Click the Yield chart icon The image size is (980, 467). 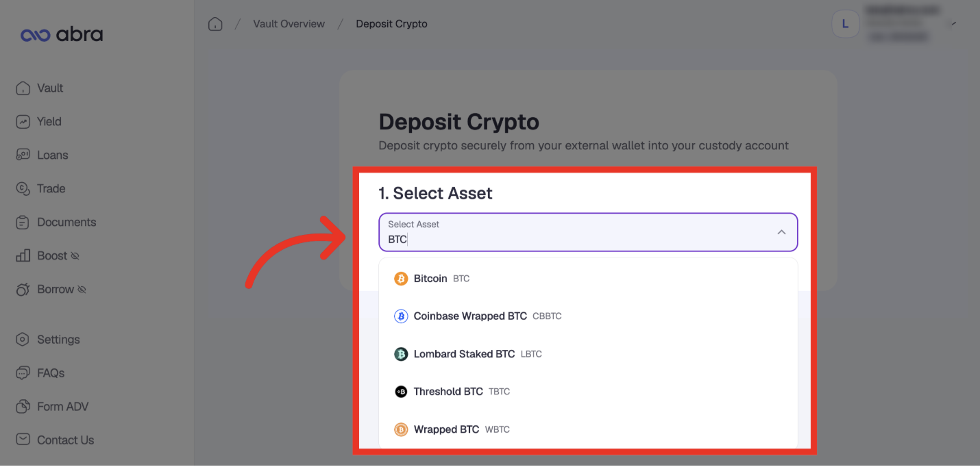click(x=23, y=122)
